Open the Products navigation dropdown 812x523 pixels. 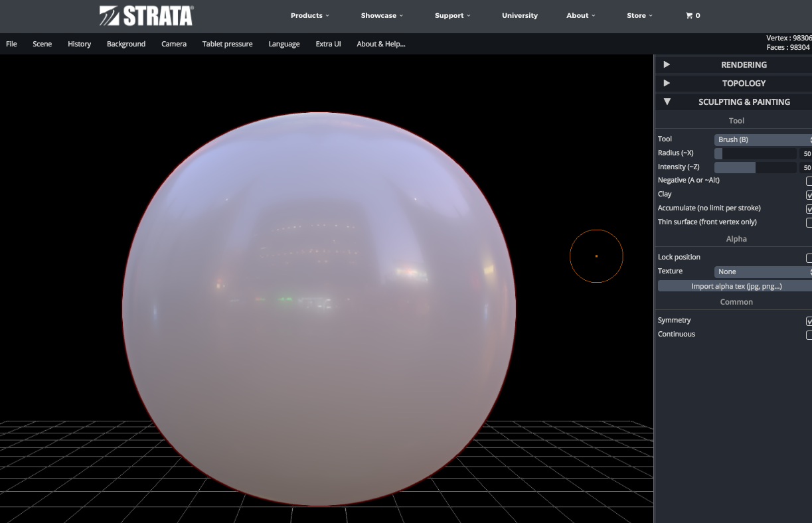309,15
